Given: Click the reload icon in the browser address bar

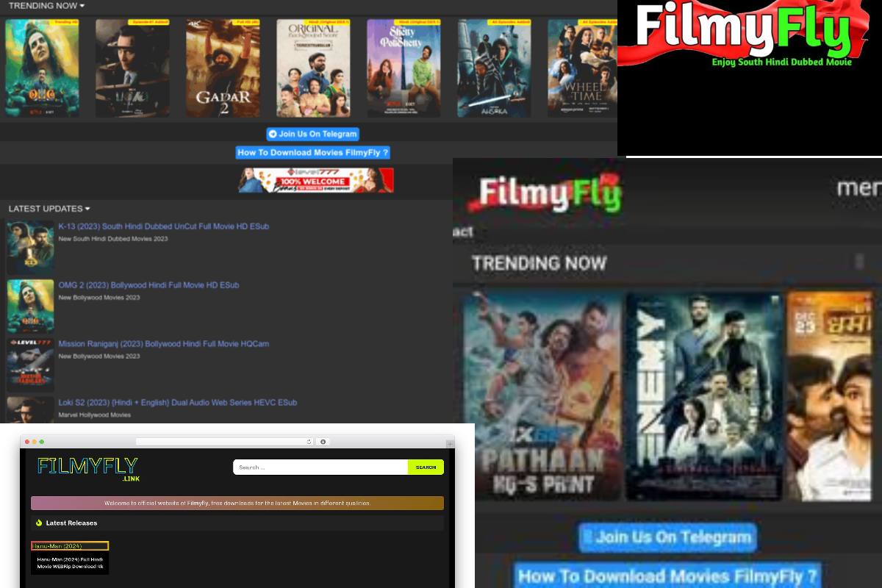Looking at the screenshot, I should click(x=309, y=442).
